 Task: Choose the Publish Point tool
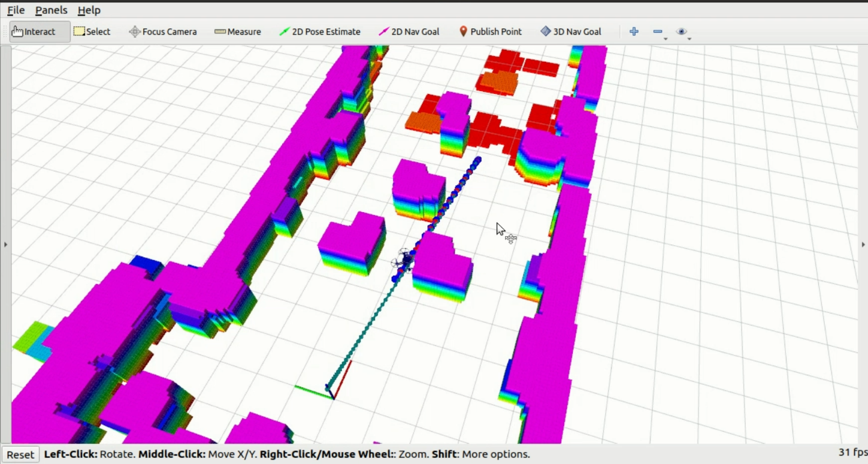[x=490, y=32]
